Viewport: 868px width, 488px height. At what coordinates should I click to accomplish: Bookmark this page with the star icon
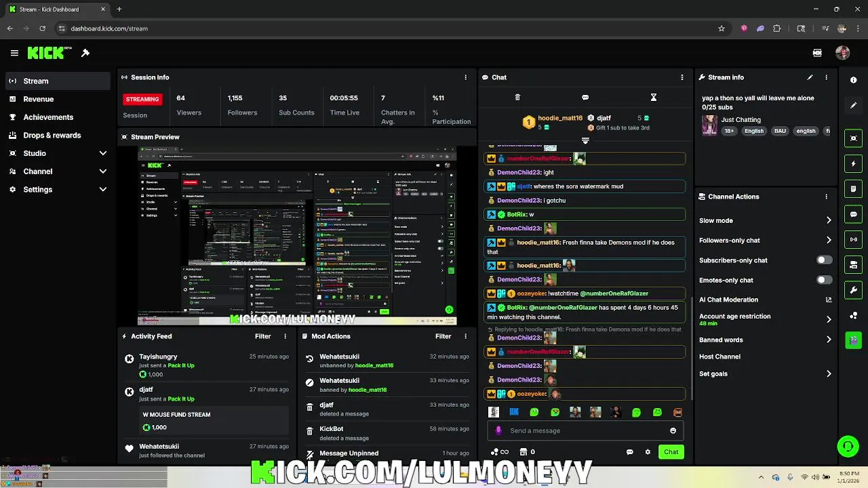pyautogui.click(x=722, y=28)
